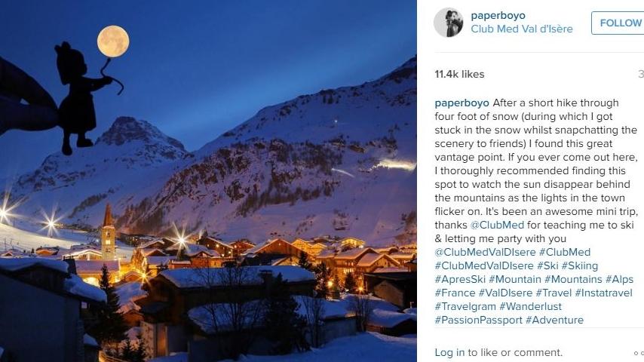
Task: Open the #Alps hashtag
Action: pyautogui.click(x=619, y=279)
